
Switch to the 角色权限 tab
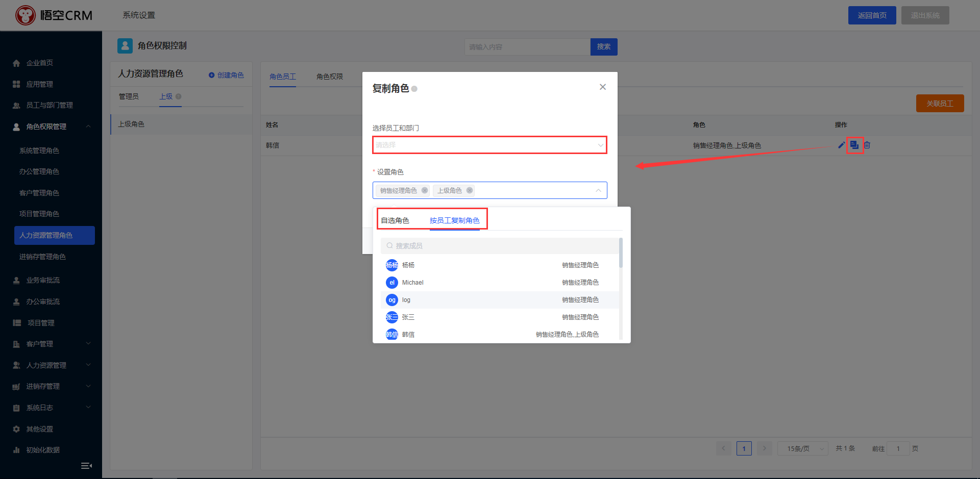click(330, 77)
